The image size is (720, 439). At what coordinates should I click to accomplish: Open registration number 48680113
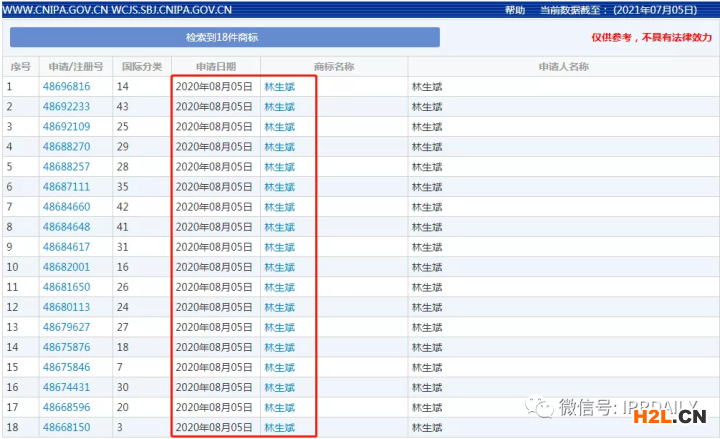pos(66,307)
